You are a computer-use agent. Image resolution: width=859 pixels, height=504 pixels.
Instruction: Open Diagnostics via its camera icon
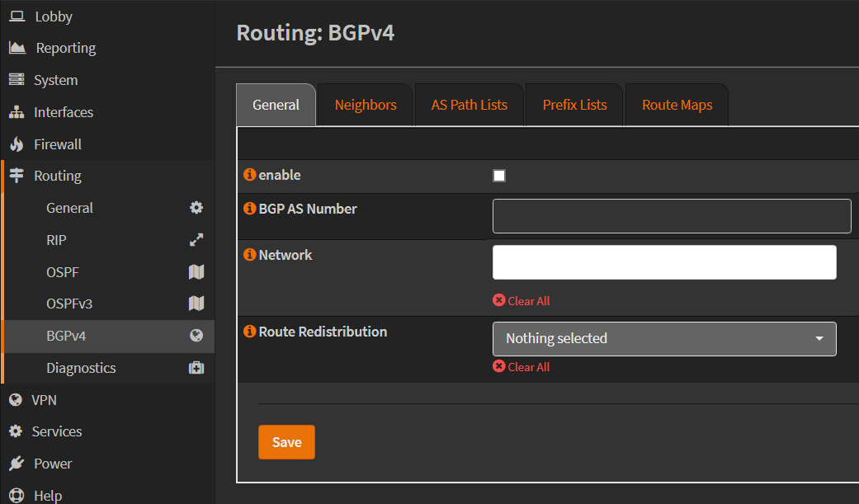click(196, 367)
